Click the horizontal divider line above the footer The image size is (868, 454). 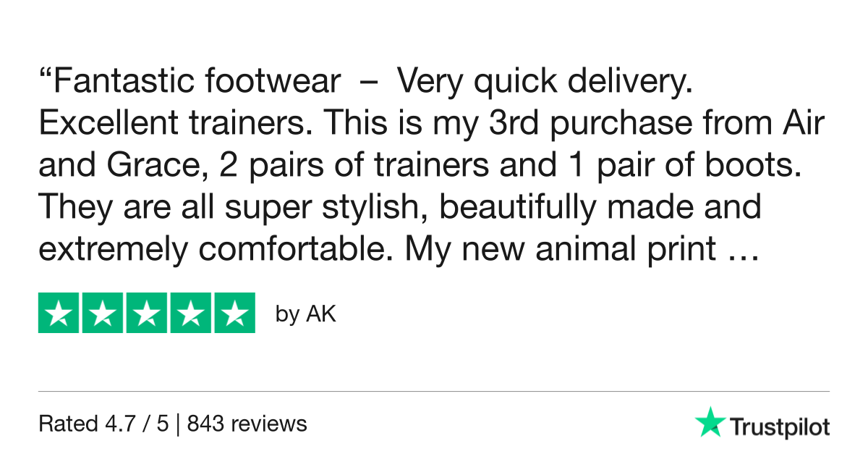[x=434, y=392]
